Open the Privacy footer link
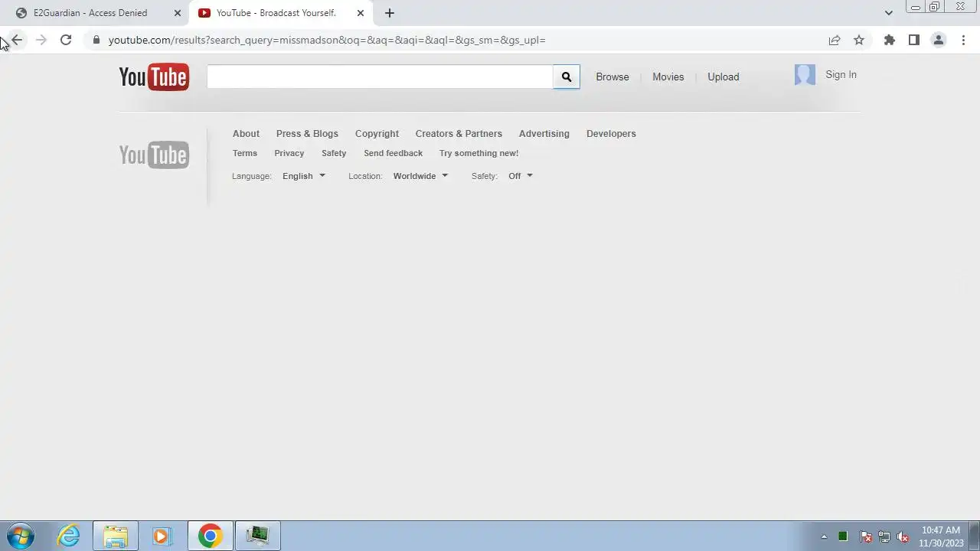 pyautogui.click(x=289, y=153)
